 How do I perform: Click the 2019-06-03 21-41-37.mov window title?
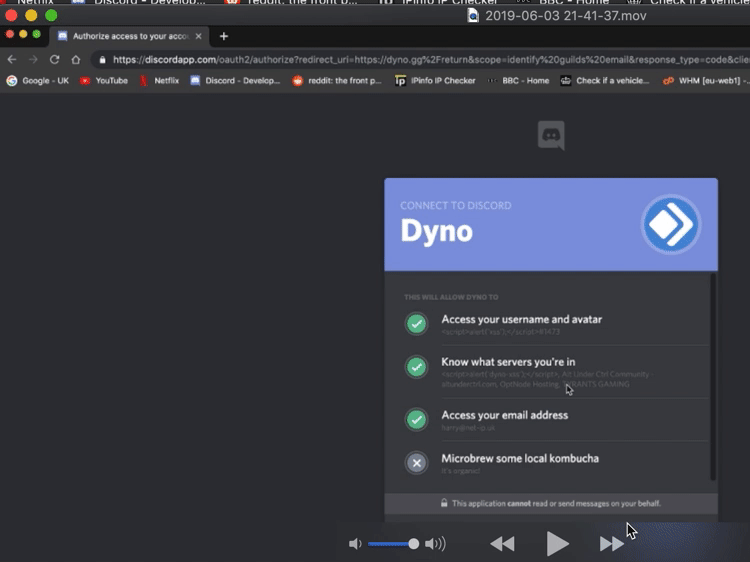pyautogui.click(x=565, y=16)
